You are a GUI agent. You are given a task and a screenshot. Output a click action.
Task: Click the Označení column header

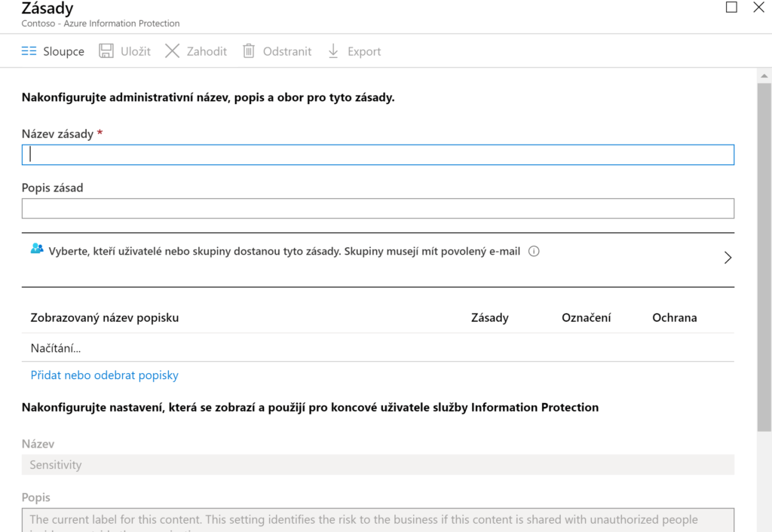(586, 318)
